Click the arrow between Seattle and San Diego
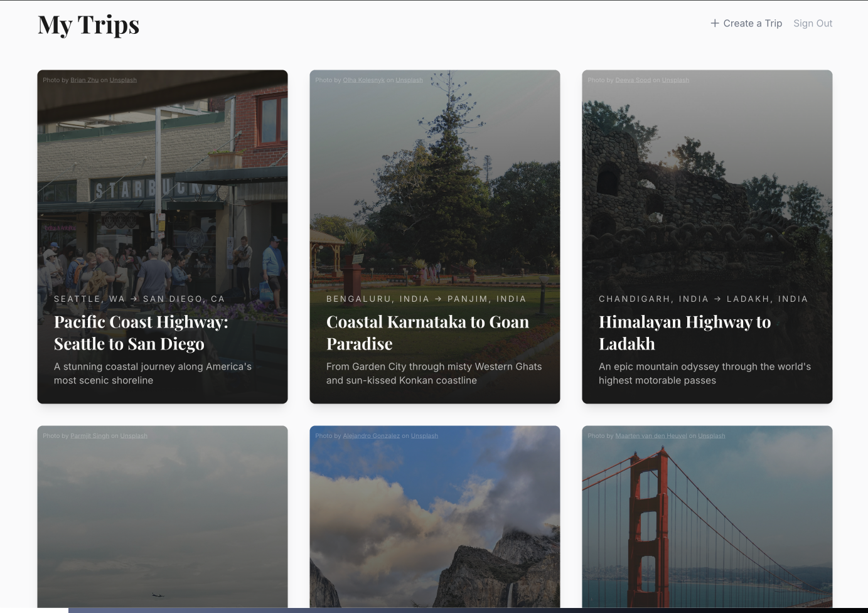868x613 pixels. [x=134, y=299]
